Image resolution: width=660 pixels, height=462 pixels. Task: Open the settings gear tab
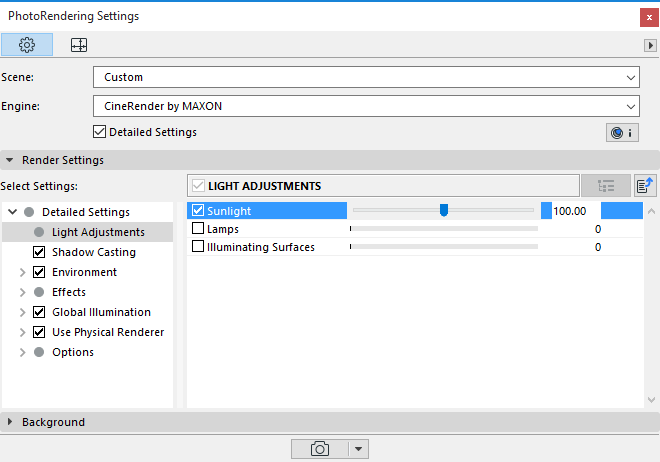(27, 45)
